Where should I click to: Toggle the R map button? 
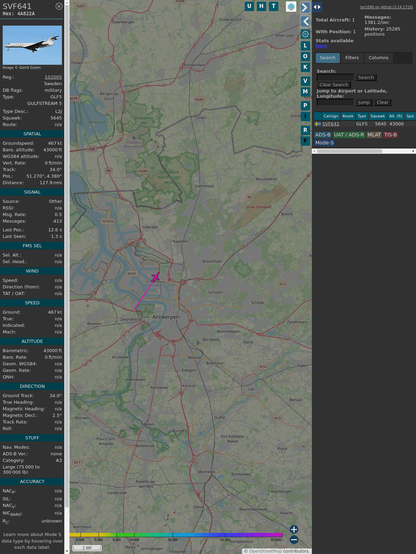coord(305,130)
